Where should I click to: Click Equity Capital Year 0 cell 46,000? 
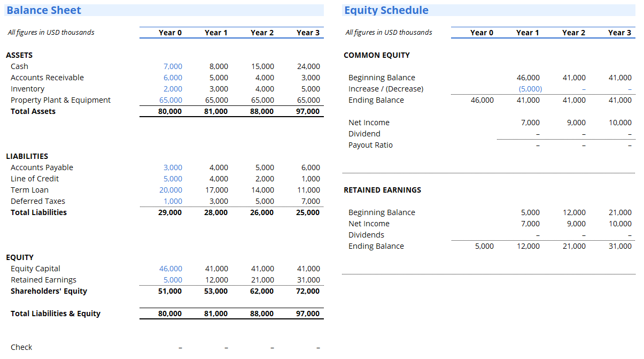pyautogui.click(x=170, y=269)
